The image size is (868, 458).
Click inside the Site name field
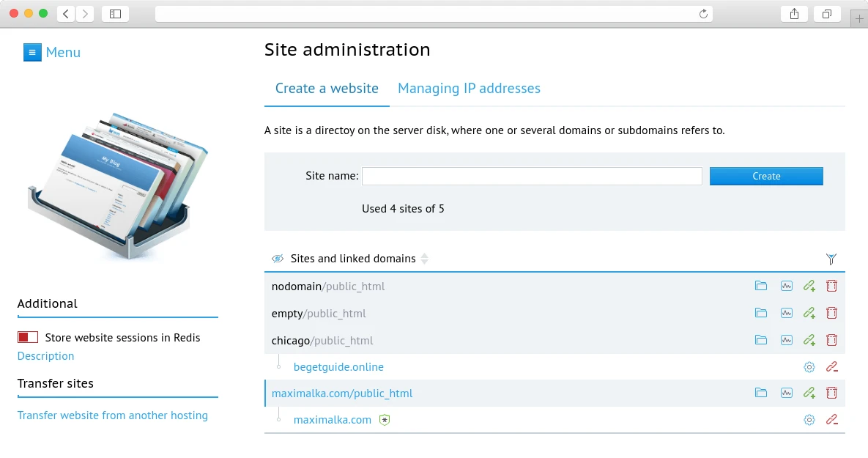tap(532, 176)
